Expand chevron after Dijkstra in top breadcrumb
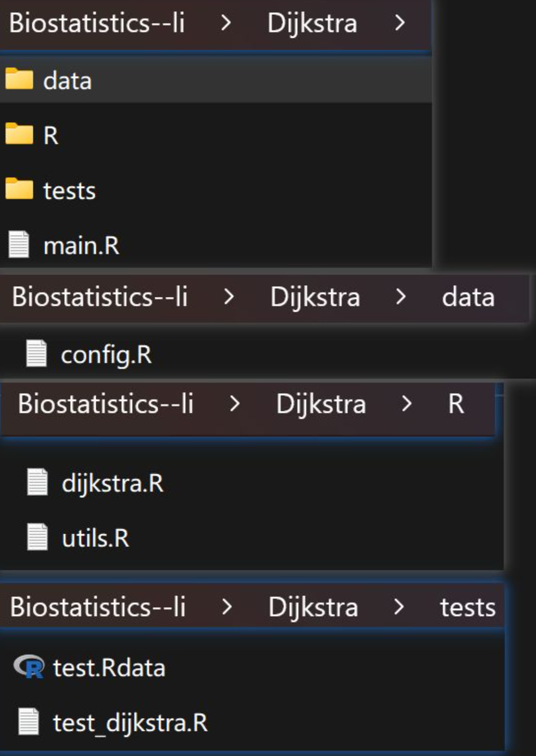536x756 pixels. tap(400, 23)
